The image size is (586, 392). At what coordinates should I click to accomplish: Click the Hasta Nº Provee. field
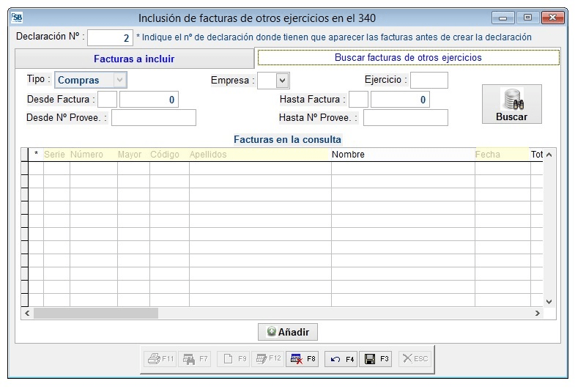[406, 118]
